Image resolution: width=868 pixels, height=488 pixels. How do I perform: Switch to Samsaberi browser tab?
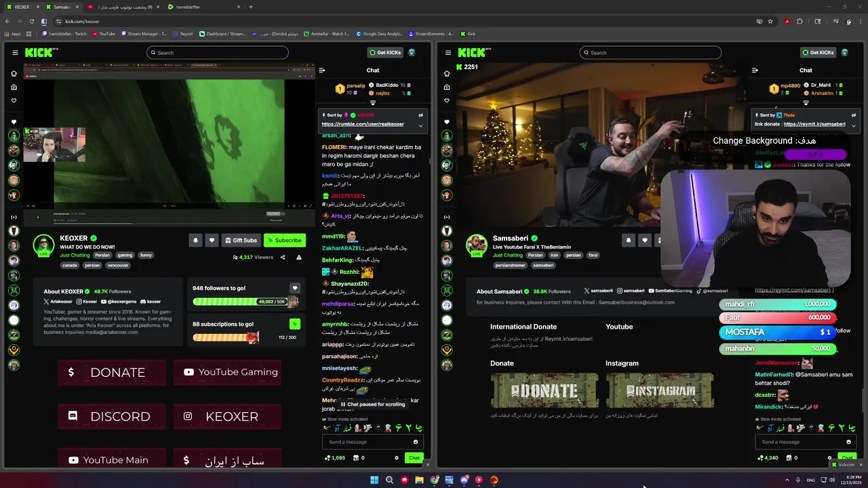62,7
